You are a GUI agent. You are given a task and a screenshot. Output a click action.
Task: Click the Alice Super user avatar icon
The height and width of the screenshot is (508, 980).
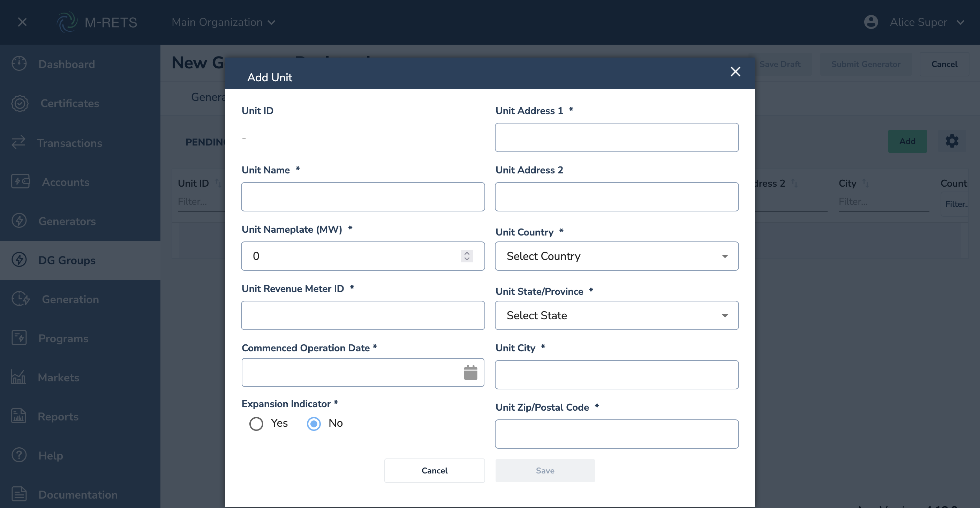[871, 22]
